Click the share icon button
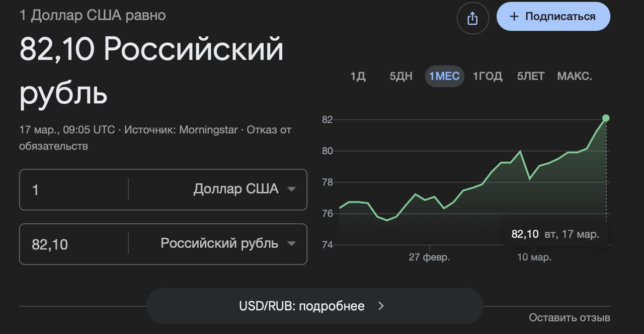 tap(472, 19)
